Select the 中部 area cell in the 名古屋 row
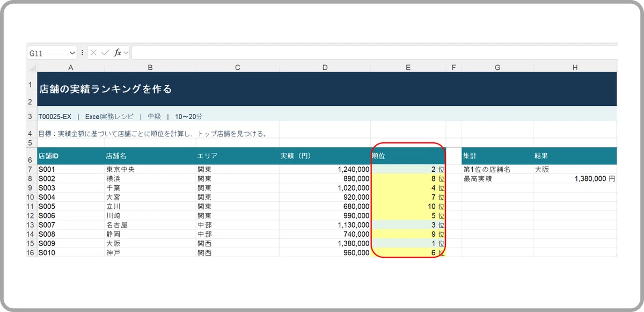The width and height of the screenshot is (644, 312). coord(238,224)
